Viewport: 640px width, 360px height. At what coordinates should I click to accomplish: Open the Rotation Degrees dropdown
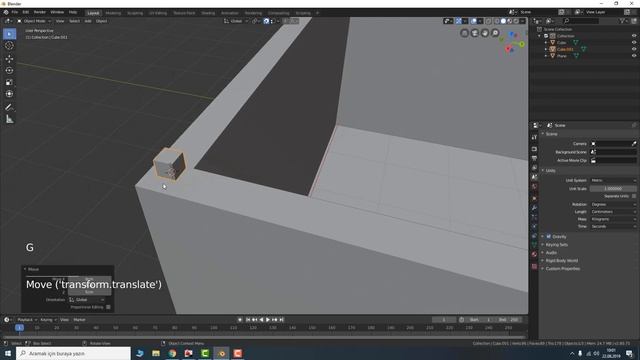[x=613, y=204]
